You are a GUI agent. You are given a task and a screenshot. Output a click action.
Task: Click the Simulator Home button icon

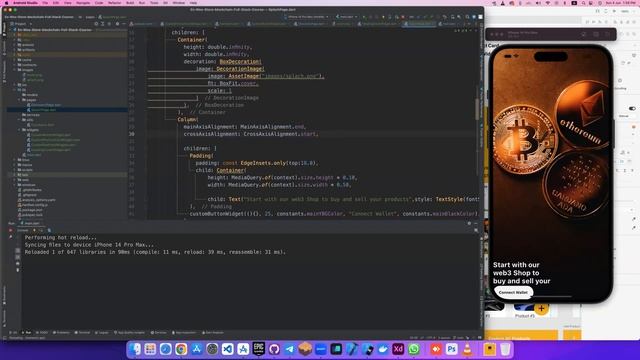pyautogui.click(x=584, y=34)
